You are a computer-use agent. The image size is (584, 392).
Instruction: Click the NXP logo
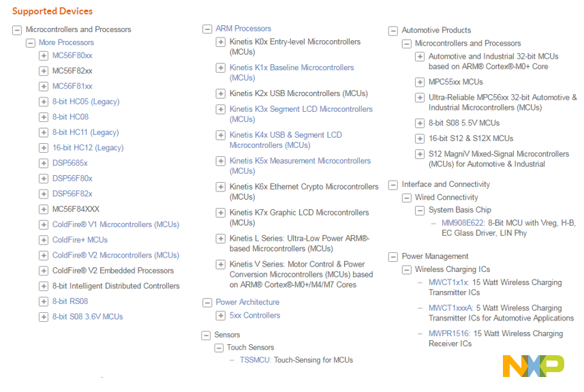pos(533,365)
